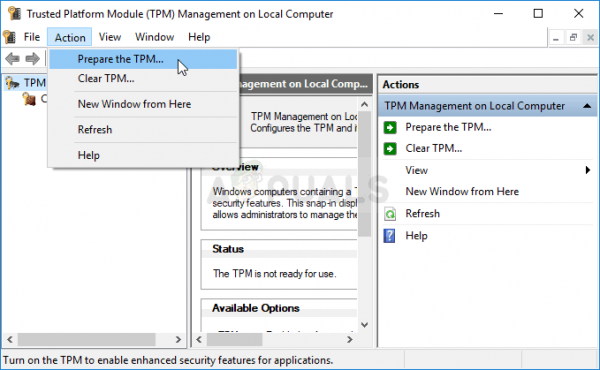Viewport: 600px width, 370px height.
Task: Click the Refresh icon in Actions pane
Action: tap(390, 214)
